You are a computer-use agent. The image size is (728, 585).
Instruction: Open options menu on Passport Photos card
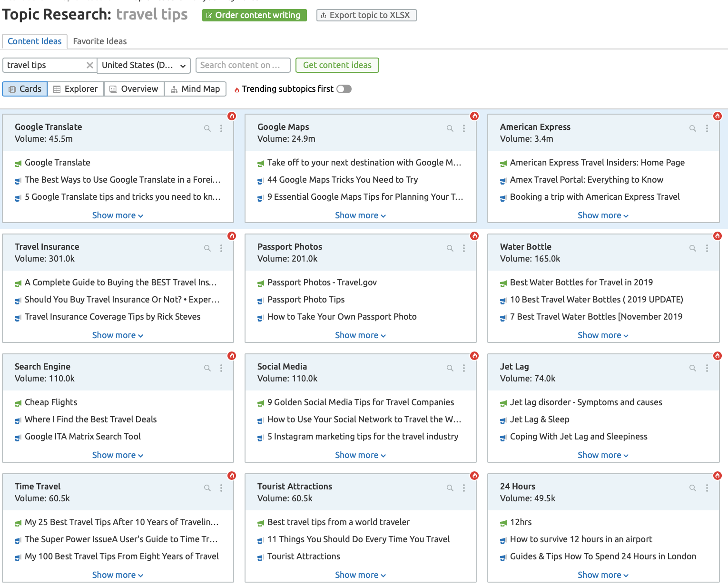[x=464, y=248]
